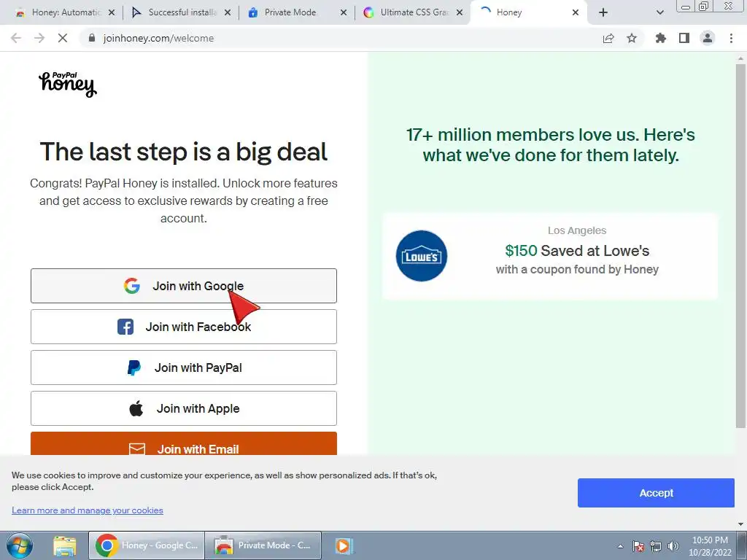Click the Lowe's logo badge
Screen dimensions: 747x560
(421, 256)
